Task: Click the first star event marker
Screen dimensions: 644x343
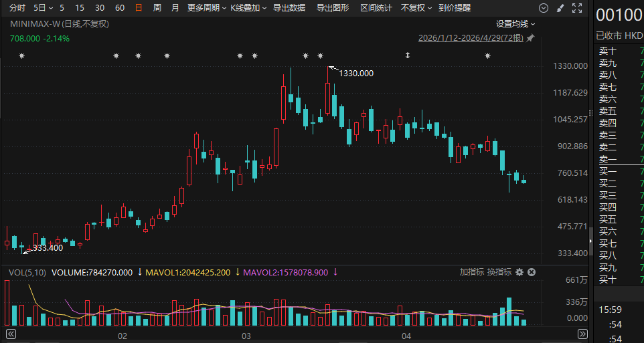Action: pyautogui.click(x=21, y=56)
